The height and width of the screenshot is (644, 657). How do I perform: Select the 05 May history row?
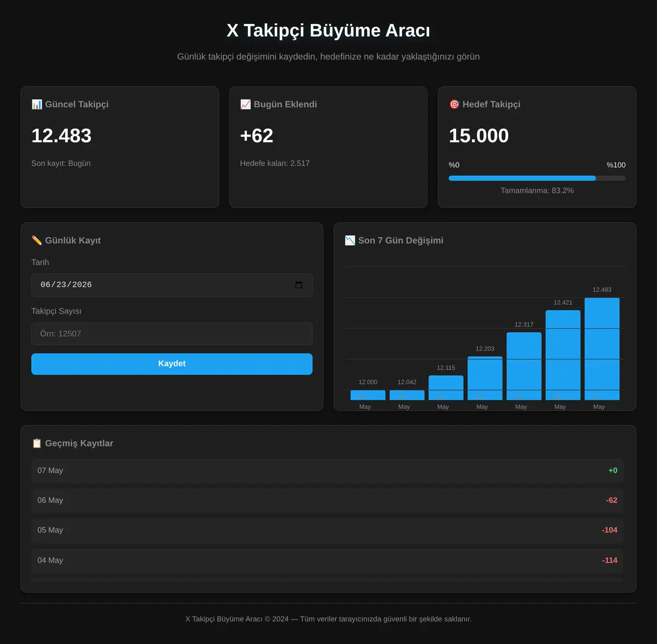click(327, 530)
